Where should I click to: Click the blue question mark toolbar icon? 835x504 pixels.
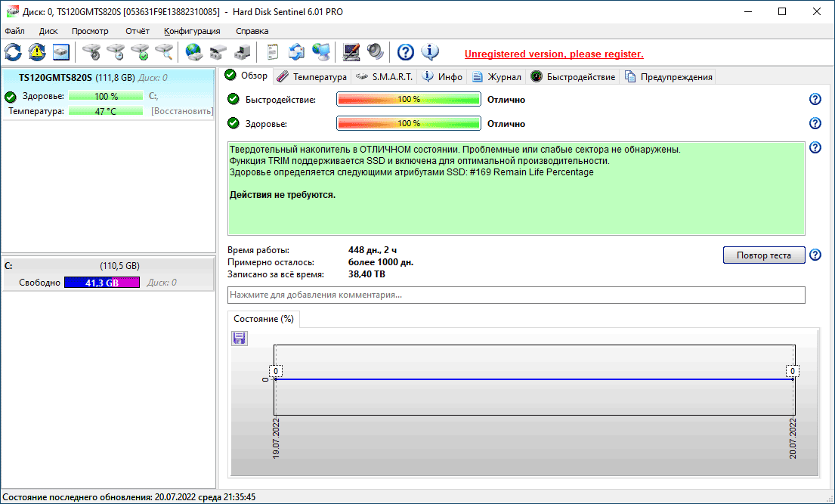click(x=406, y=52)
